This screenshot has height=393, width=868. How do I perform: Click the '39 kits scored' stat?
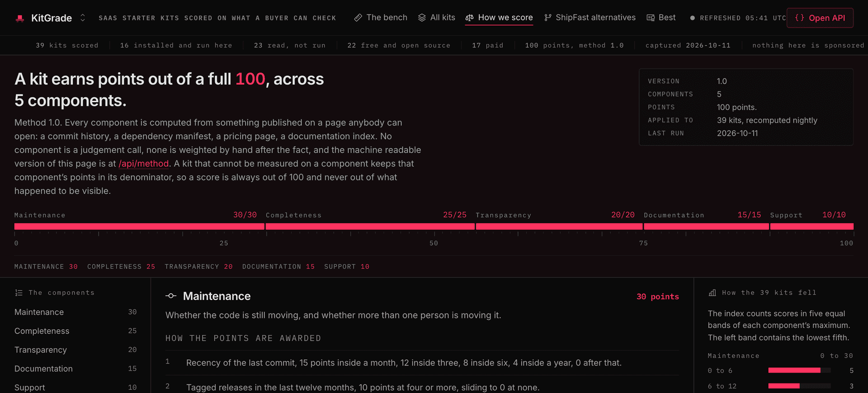click(67, 45)
